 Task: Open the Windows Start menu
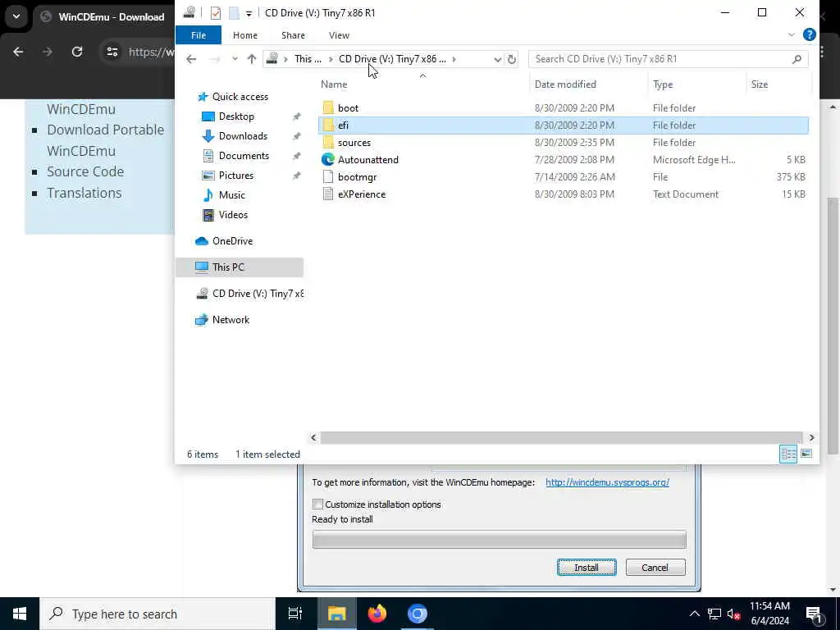pos(20,614)
